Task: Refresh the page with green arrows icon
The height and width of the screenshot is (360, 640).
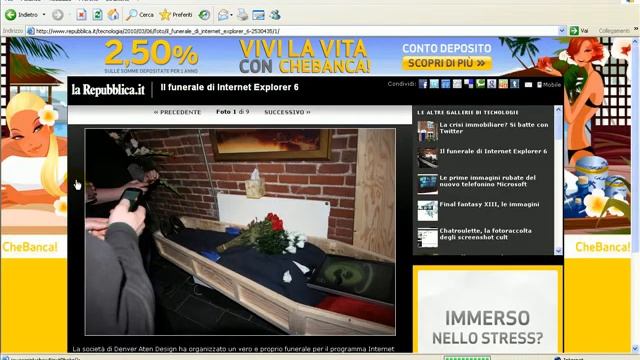Action: (x=97, y=15)
